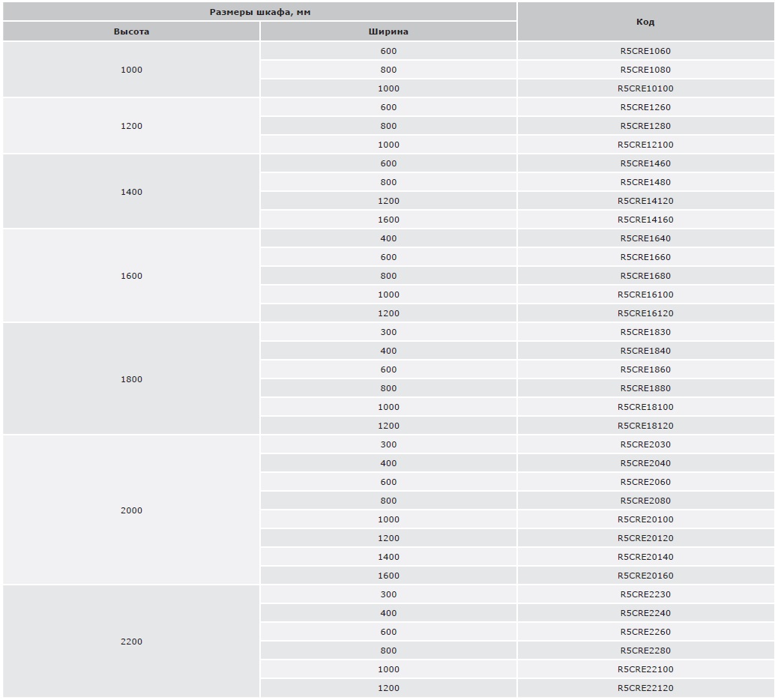Select height cell 1800
The image size is (775, 700).
131,379
